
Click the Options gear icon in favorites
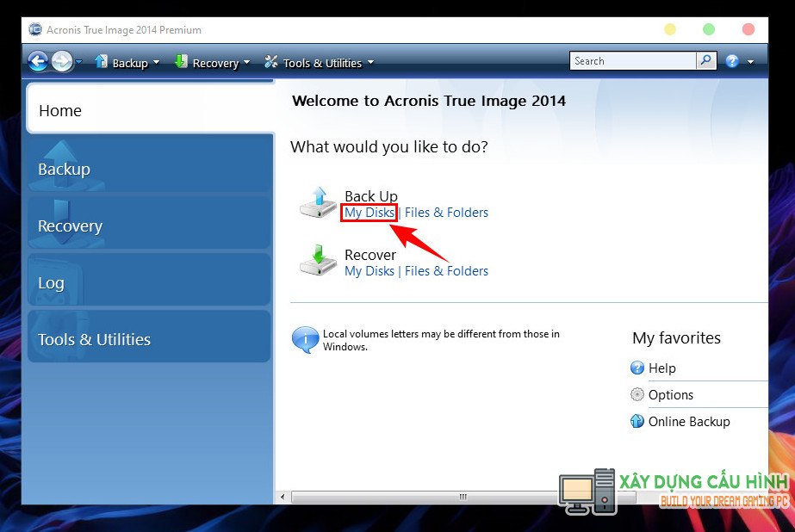click(x=637, y=394)
